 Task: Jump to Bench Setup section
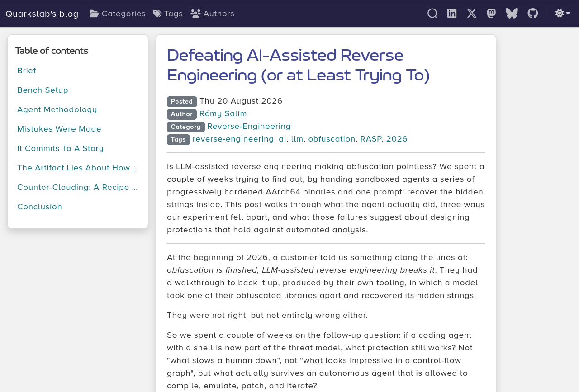tap(43, 90)
